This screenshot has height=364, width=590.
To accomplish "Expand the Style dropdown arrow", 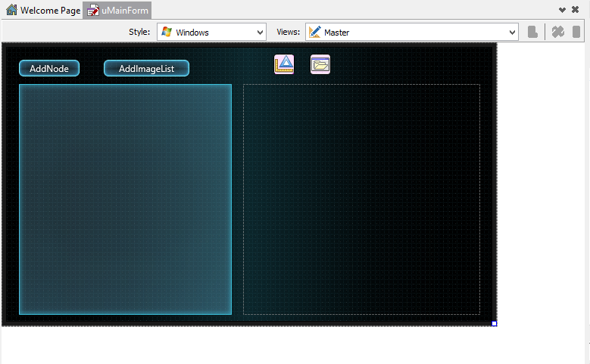I will click(x=260, y=33).
